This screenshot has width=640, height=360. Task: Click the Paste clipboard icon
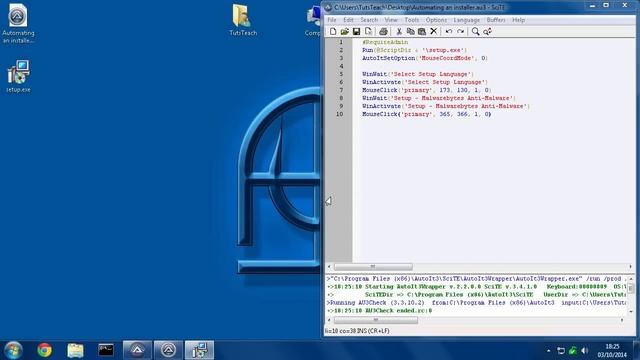422,31
